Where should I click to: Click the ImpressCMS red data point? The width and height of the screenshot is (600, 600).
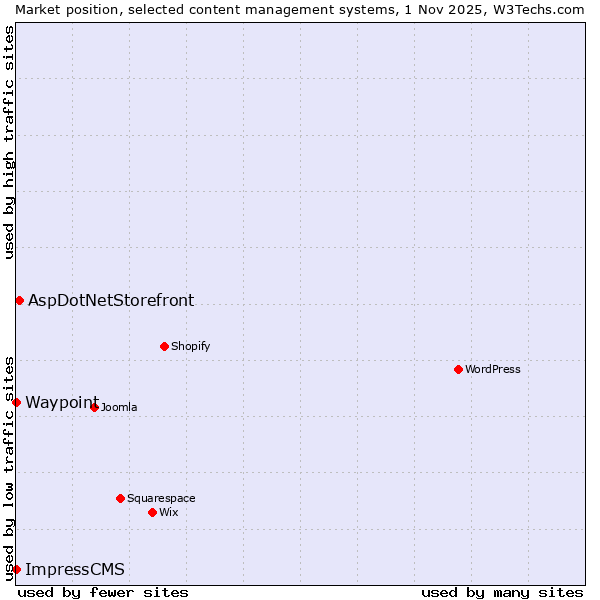(x=16, y=569)
